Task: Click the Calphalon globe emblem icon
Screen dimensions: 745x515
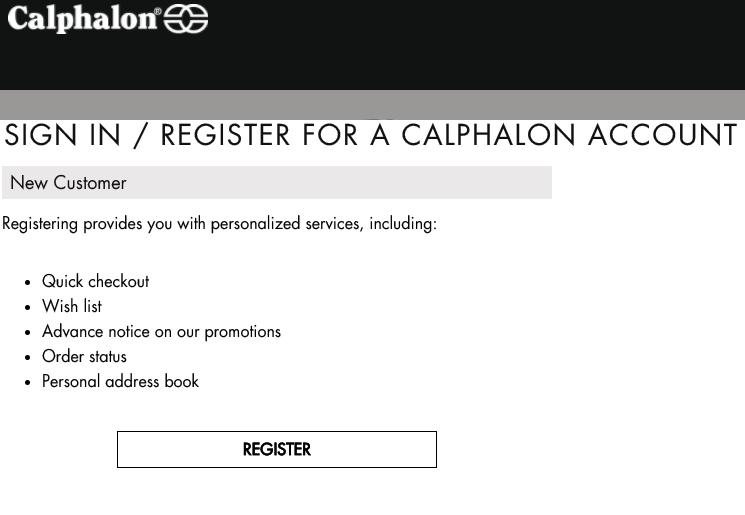Action: [x=186, y=19]
